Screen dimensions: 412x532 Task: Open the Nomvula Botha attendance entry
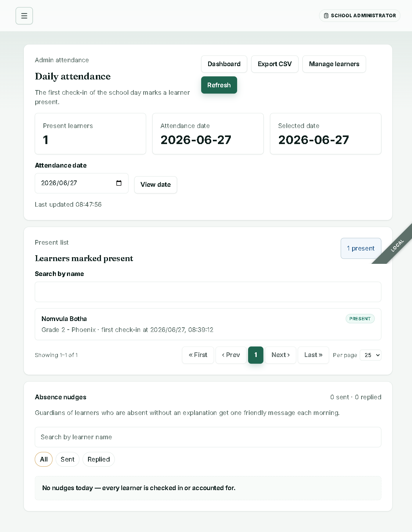tap(208, 324)
